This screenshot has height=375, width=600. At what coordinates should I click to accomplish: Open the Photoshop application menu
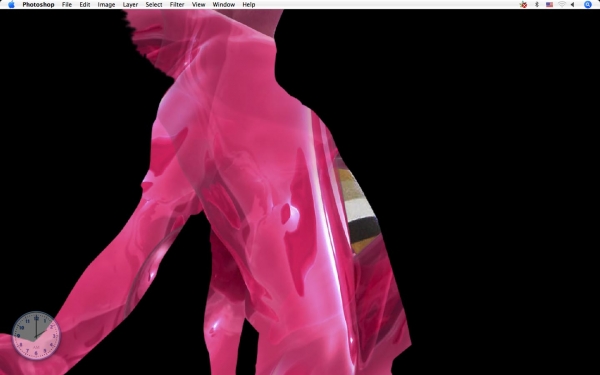(38, 5)
